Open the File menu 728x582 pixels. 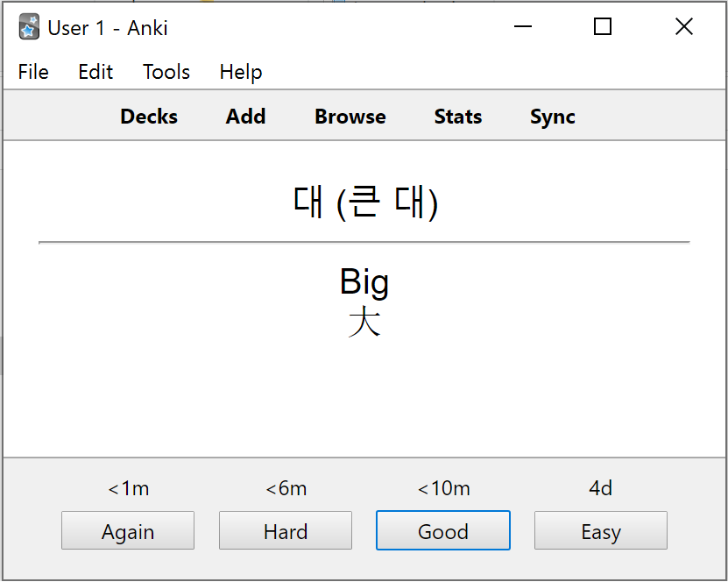33,72
